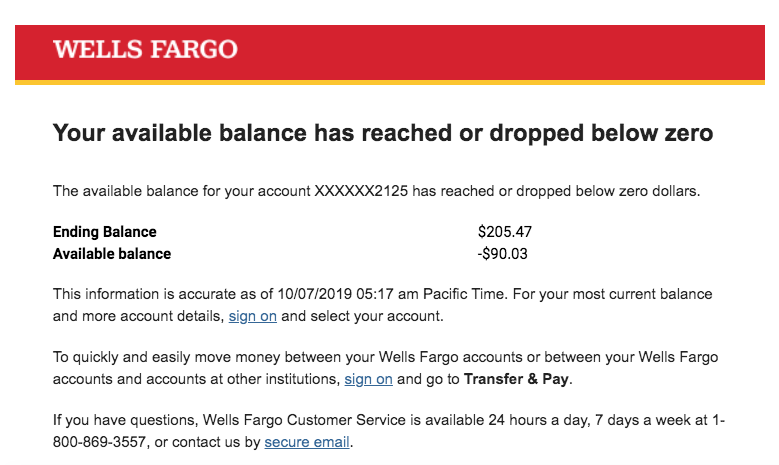Click the empty red header banner area
This screenshot has width=779, height=465.
click(x=500, y=50)
